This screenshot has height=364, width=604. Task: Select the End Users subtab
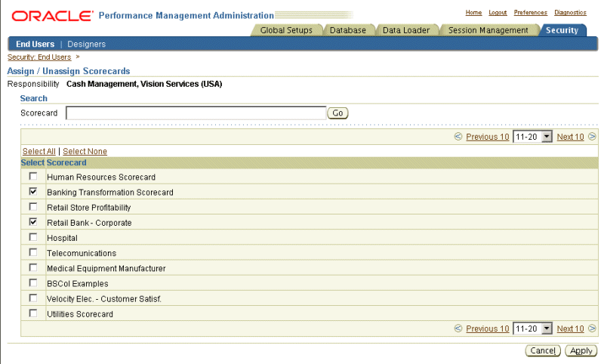point(35,45)
